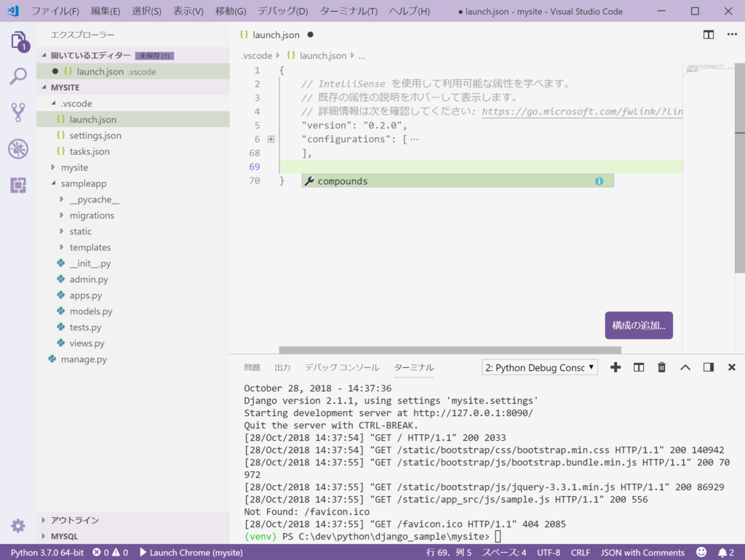The height and width of the screenshot is (560, 745).
Task: Open views.py in the sampleapp folder
Action: click(x=133, y=343)
